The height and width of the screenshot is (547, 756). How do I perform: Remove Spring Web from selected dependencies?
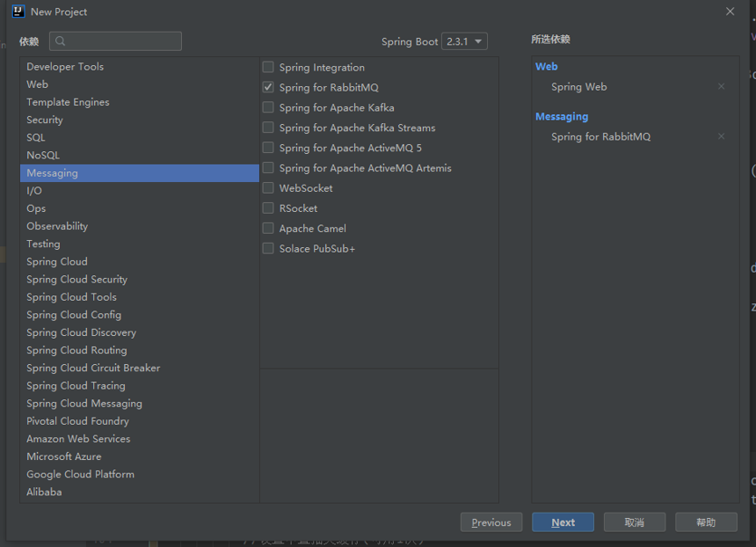[721, 86]
